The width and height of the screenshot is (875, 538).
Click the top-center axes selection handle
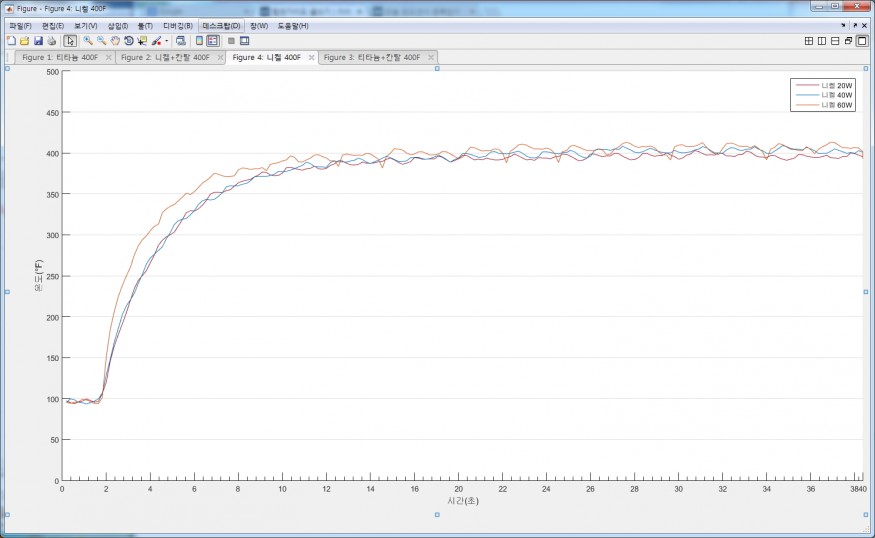[x=437, y=68]
